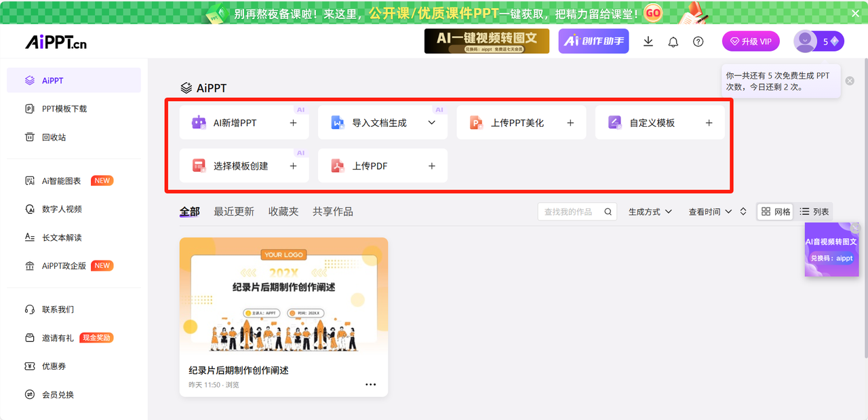868x420 pixels.
Task: Toggle sort order arrows beside 查看时间
Action: click(743, 212)
